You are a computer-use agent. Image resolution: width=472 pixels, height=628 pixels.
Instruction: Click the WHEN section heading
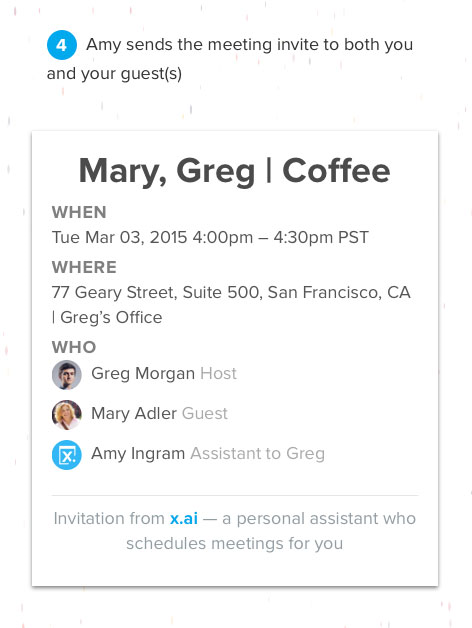coord(79,212)
